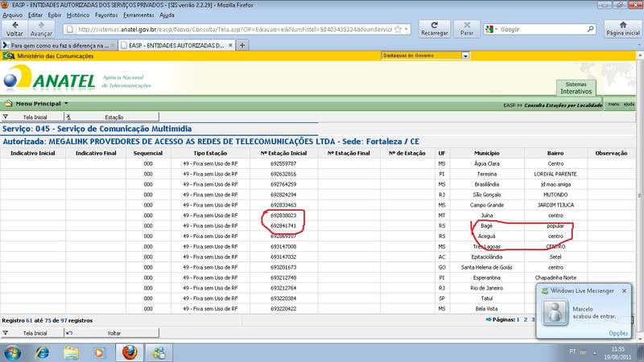Click the Google search input field
Viewport: 644px width, 362px height.
coord(542,29)
